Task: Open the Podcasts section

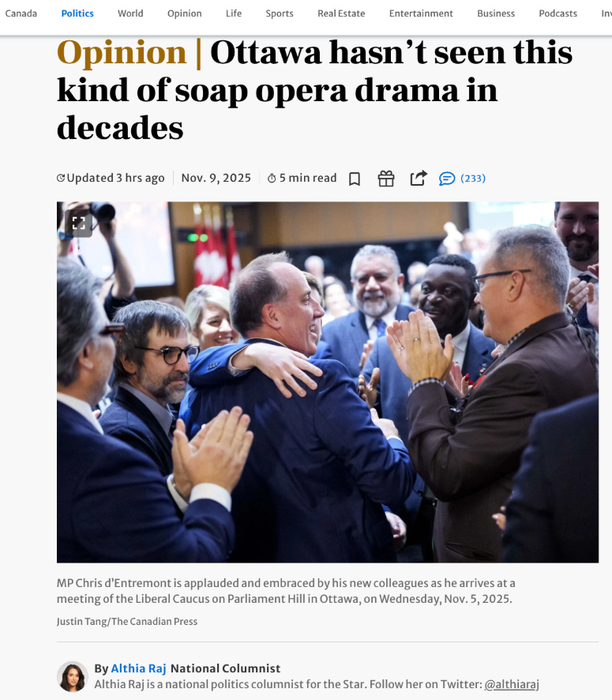Action: tap(558, 13)
